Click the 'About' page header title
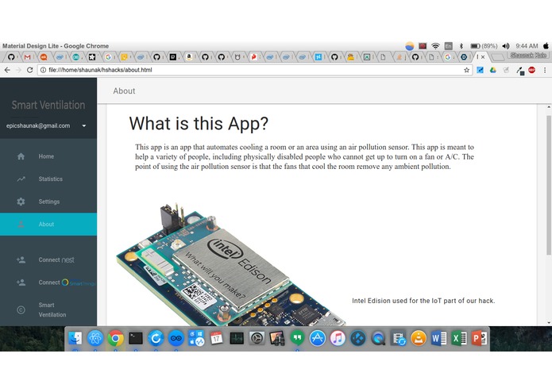552x392 pixels. 124,91
